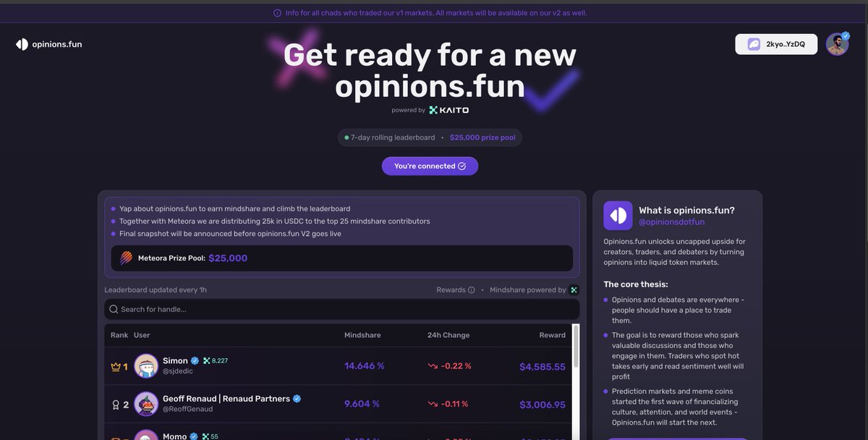
Task: Open the 2kyo..YzDQ wallet button
Action: click(776, 44)
